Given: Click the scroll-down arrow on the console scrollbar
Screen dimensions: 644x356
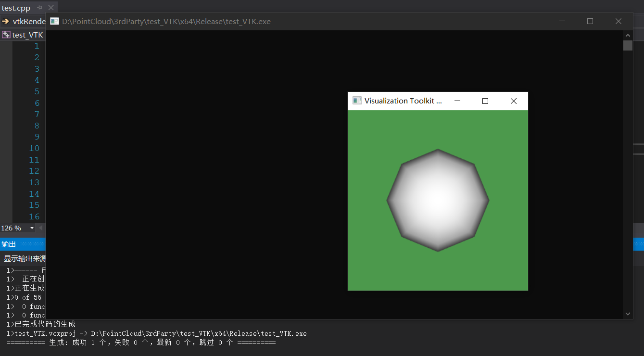Looking at the screenshot, I should point(628,314).
